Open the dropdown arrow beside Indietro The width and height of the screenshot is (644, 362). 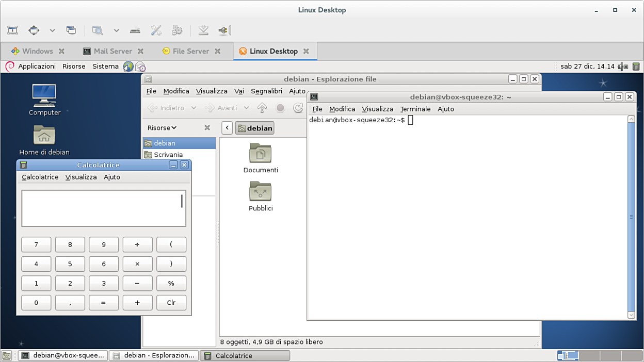pos(194,108)
